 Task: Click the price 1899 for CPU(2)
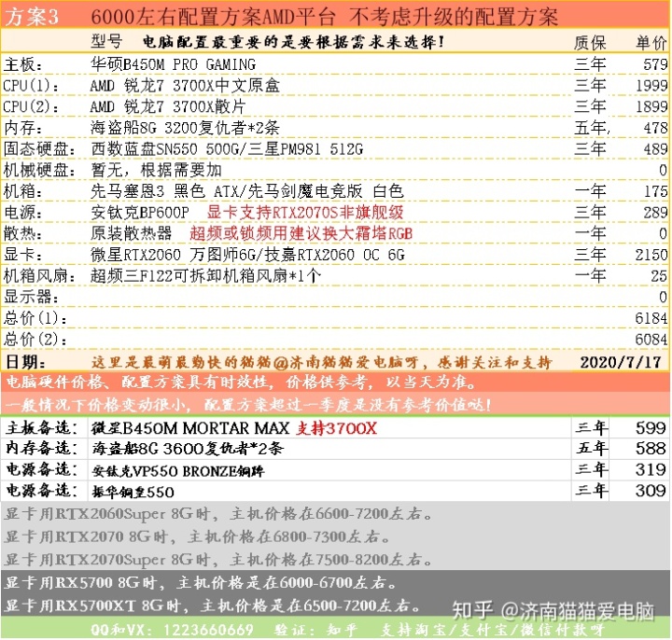coord(651,106)
